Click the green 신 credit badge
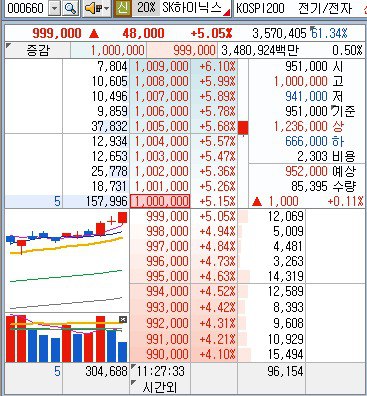 (122, 8)
